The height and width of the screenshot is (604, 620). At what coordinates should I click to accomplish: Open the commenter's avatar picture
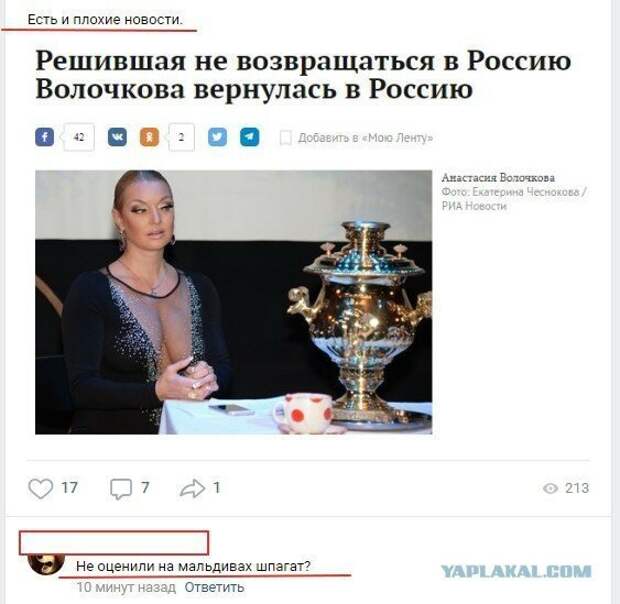46,563
